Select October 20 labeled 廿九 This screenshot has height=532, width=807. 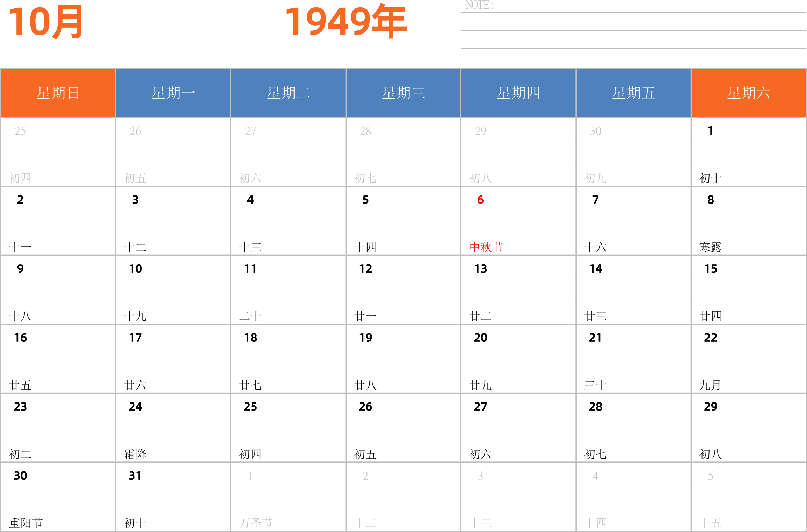click(518, 359)
